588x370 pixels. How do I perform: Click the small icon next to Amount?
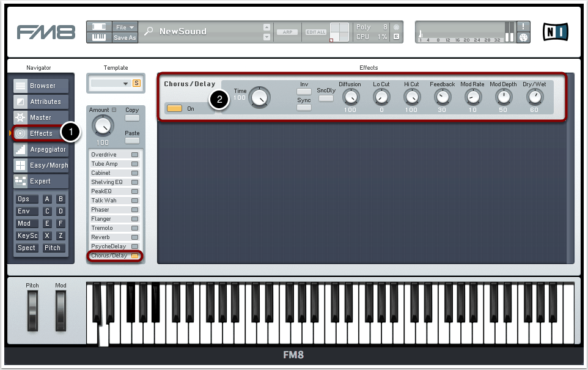[114, 110]
